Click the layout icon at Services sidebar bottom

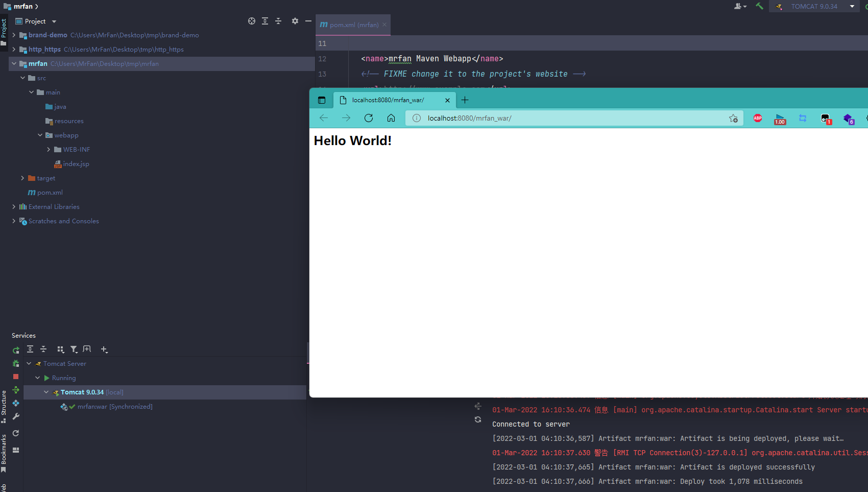pyautogui.click(x=16, y=450)
